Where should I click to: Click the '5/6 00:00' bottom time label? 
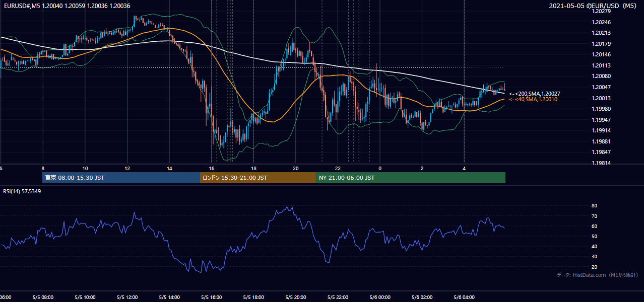point(380,297)
